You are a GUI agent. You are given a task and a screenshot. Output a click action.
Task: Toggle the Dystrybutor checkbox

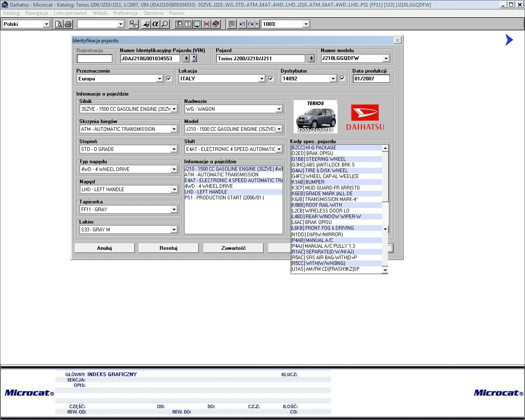pos(342,78)
